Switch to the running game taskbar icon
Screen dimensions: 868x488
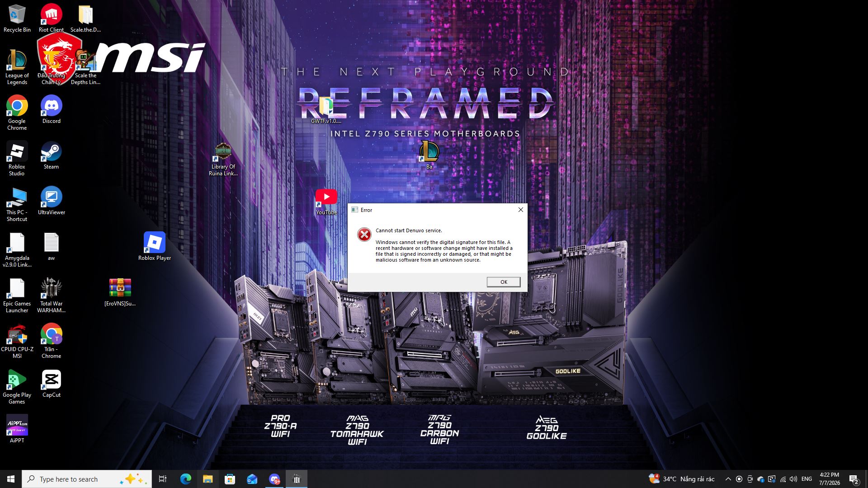[x=297, y=479]
